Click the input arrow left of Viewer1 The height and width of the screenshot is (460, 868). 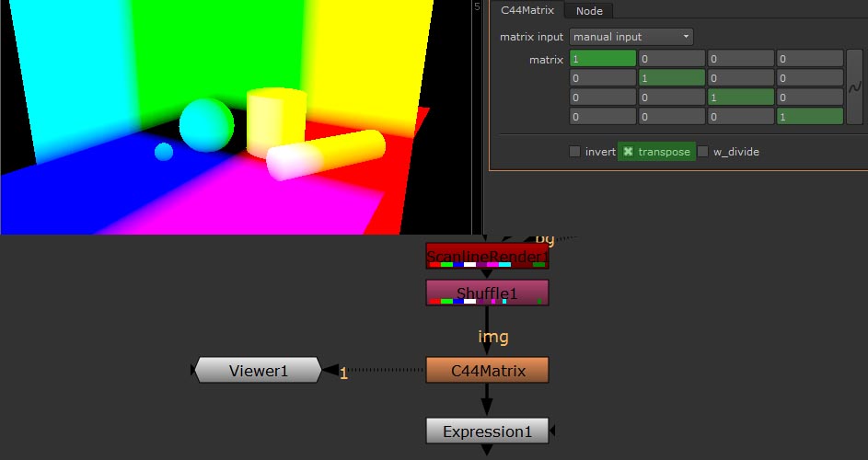click(x=194, y=371)
